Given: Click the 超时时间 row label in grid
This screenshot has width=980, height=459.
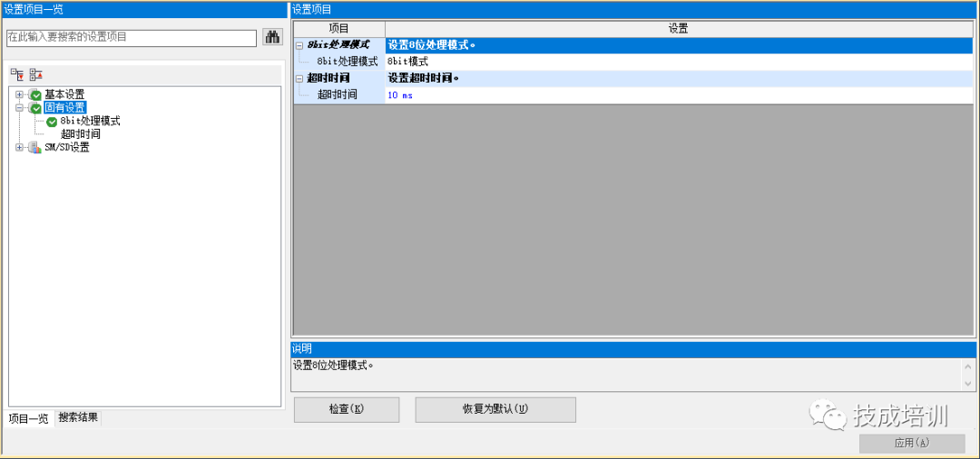Looking at the screenshot, I should (337, 95).
